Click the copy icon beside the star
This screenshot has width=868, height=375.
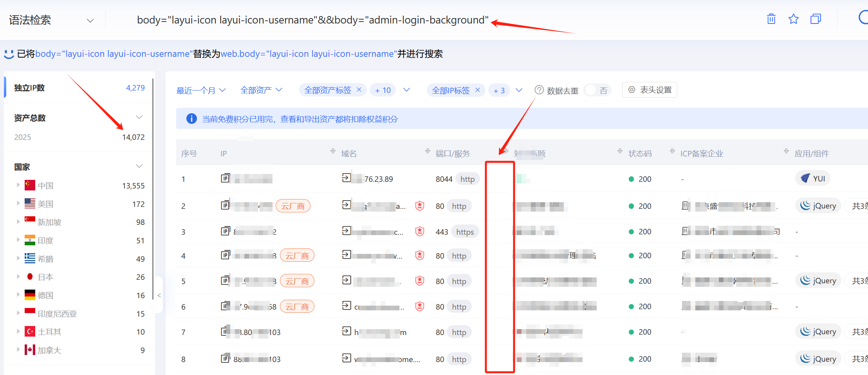point(816,19)
